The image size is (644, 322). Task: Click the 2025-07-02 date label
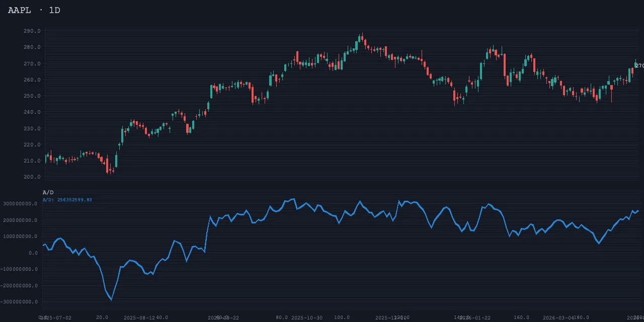[56, 318]
